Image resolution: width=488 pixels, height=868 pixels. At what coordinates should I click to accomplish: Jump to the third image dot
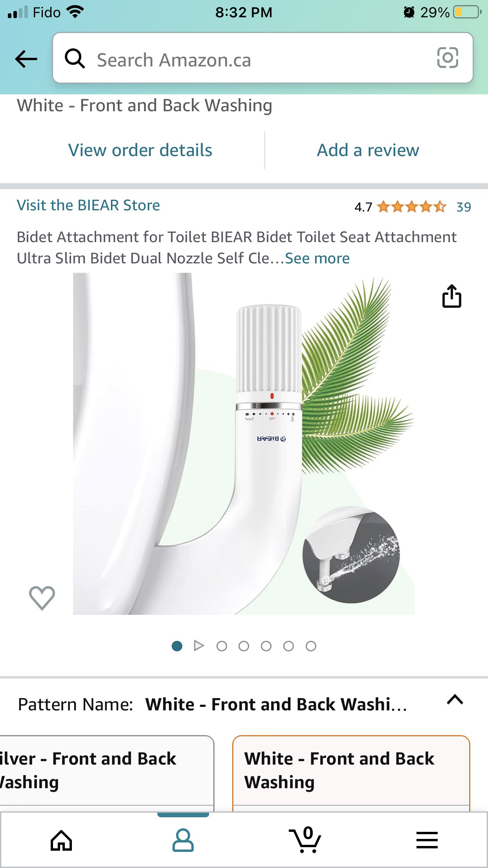pos(222,646)
